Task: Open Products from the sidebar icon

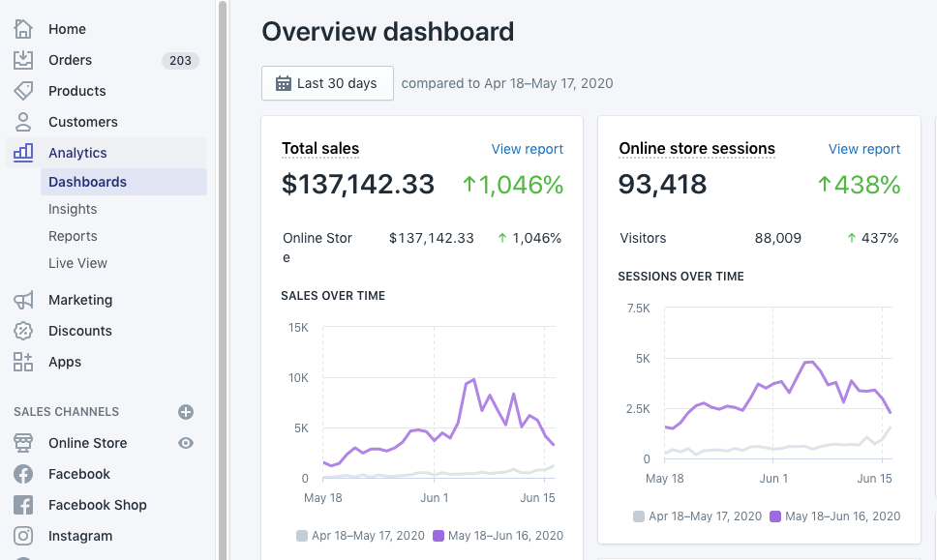Action: coord(23,90)
